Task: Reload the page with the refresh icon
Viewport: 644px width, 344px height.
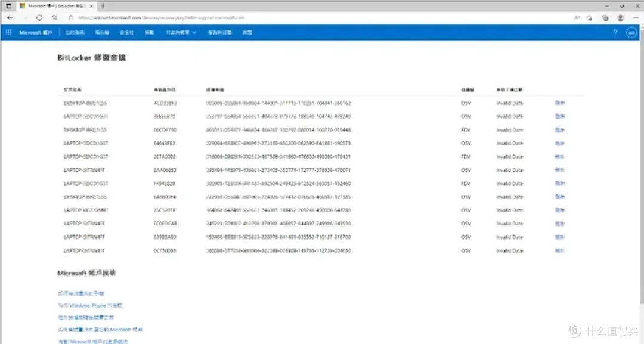Action: [x=39, y=18]
